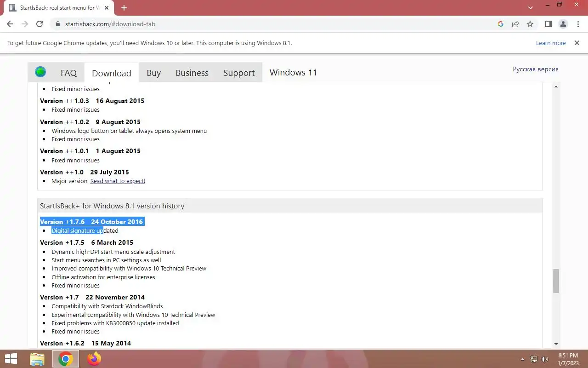Show hidden system tray icons
The height and width of the screenshot is (368, 588).
[522, 359]
